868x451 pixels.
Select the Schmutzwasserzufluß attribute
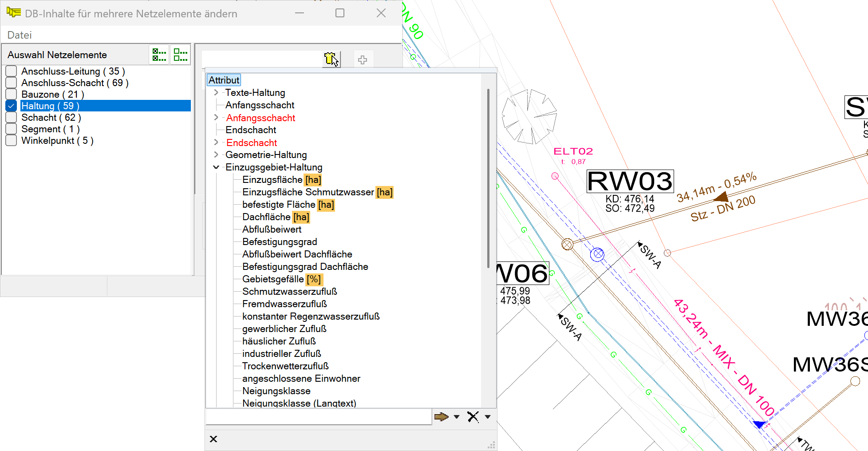(x=289, y=292)
